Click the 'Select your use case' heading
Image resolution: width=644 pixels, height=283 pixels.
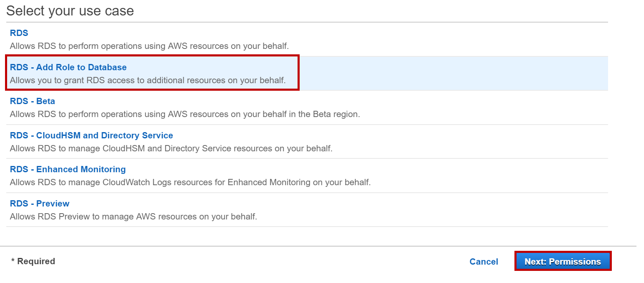tap(70, 10)
